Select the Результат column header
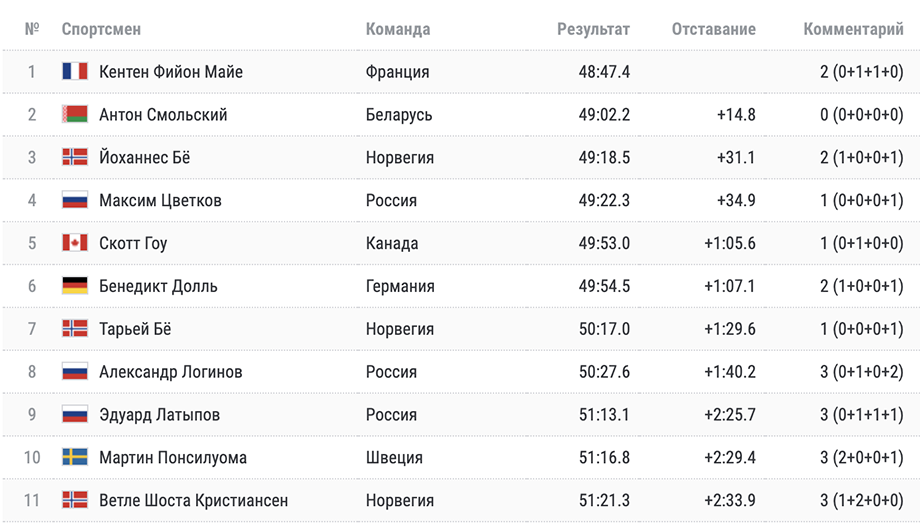Image resolution: width=920 pixels, height=525 pixels. coord(593,29)
